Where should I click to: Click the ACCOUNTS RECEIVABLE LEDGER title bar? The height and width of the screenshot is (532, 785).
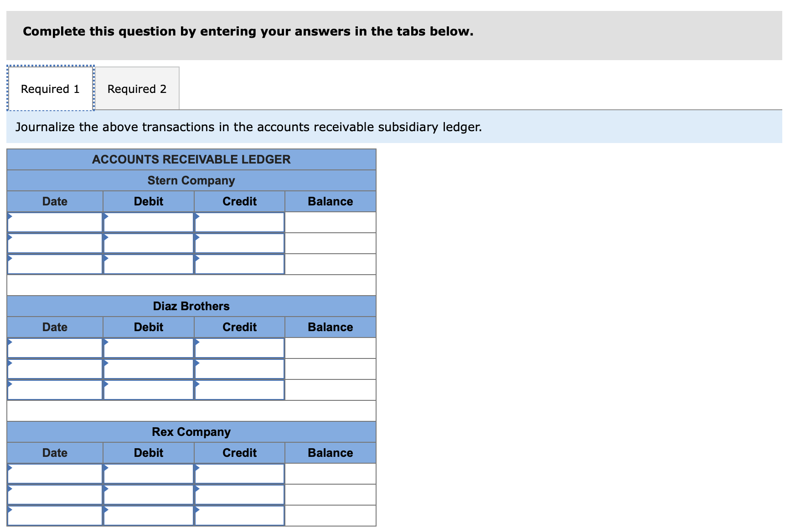[x=191, y=159]
